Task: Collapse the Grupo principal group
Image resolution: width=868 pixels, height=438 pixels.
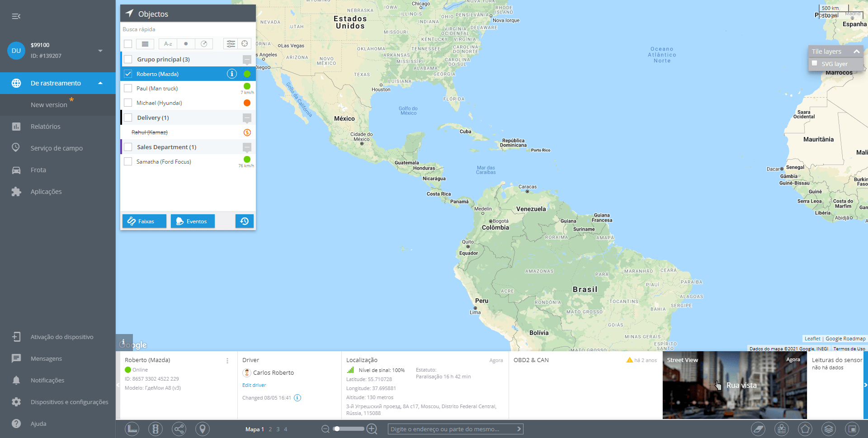Action: click(247, 60)
